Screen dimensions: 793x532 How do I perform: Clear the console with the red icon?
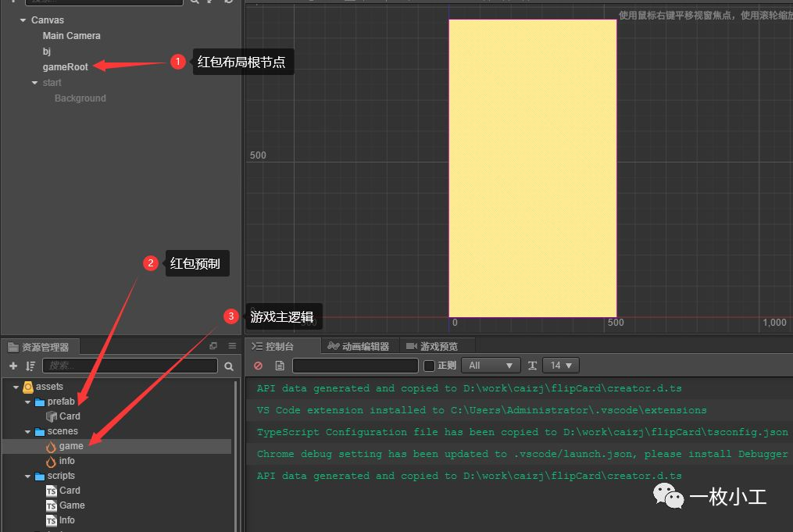pyautogui.click(x=259, y=366)
